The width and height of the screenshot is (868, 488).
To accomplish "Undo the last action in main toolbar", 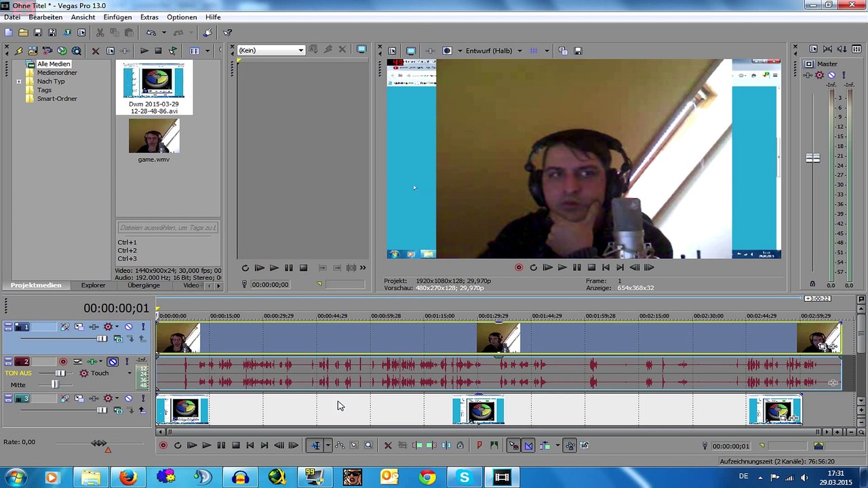I will tap(151, 33).
